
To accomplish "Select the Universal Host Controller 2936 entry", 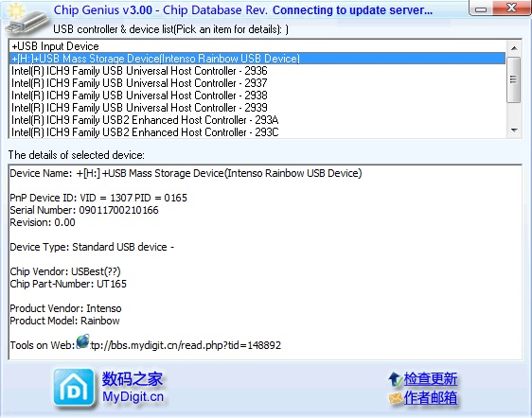I will (257, 71).
